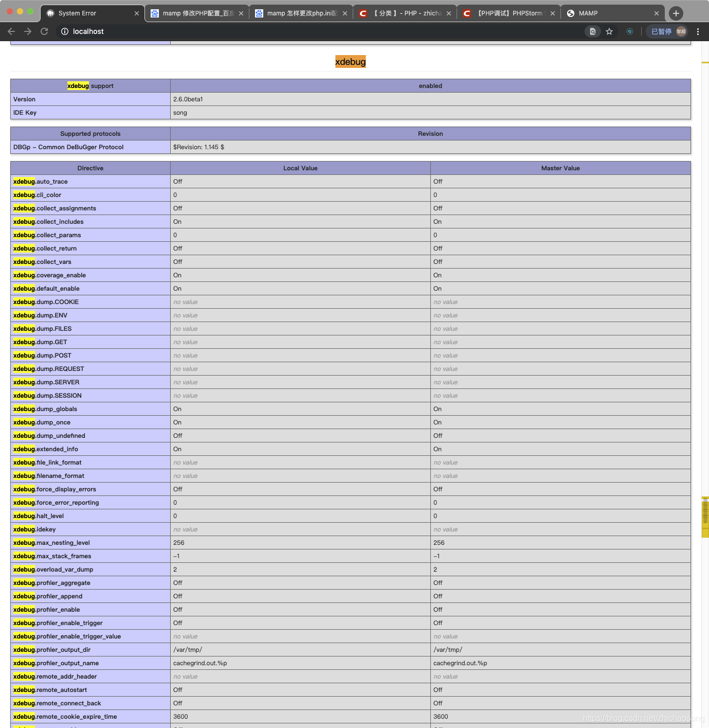The image size is (709, 728).
Task: Click the IDE Key value song
Action: (x=180, y=113)
